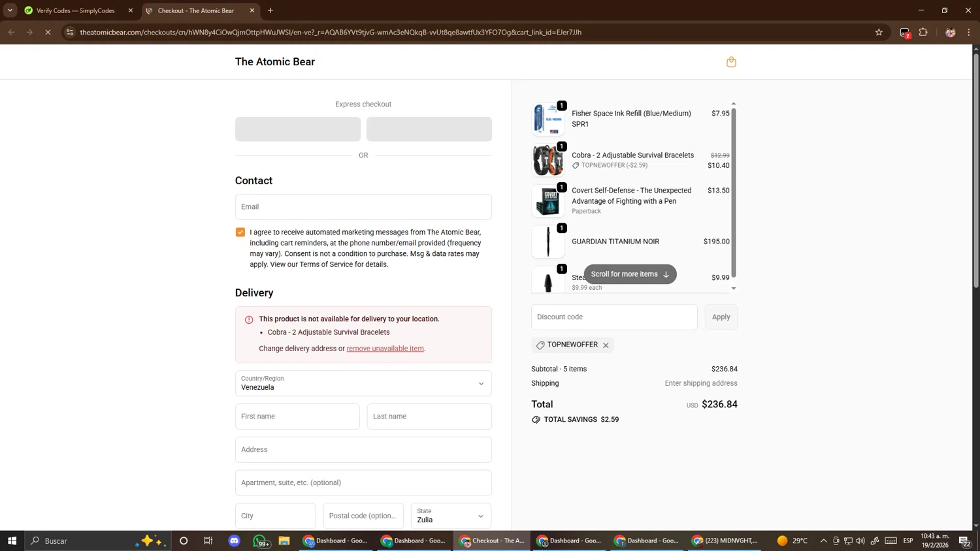Open a new browser tab

(270, 10)
